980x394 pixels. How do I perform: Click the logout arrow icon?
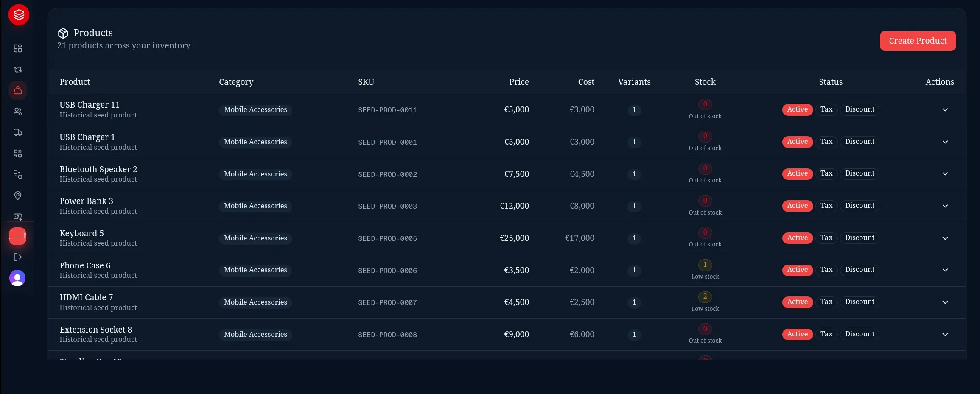point(18,257)
